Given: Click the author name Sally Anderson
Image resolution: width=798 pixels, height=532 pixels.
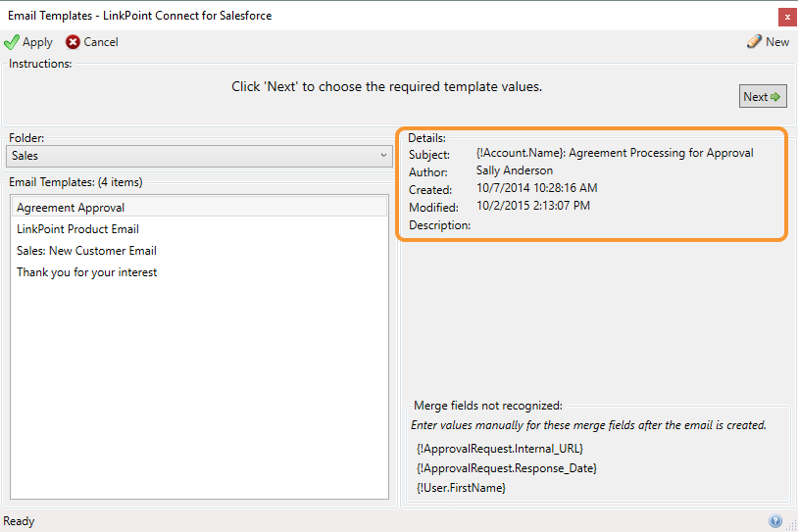Looking at the screenshot, I should point(515,170).
